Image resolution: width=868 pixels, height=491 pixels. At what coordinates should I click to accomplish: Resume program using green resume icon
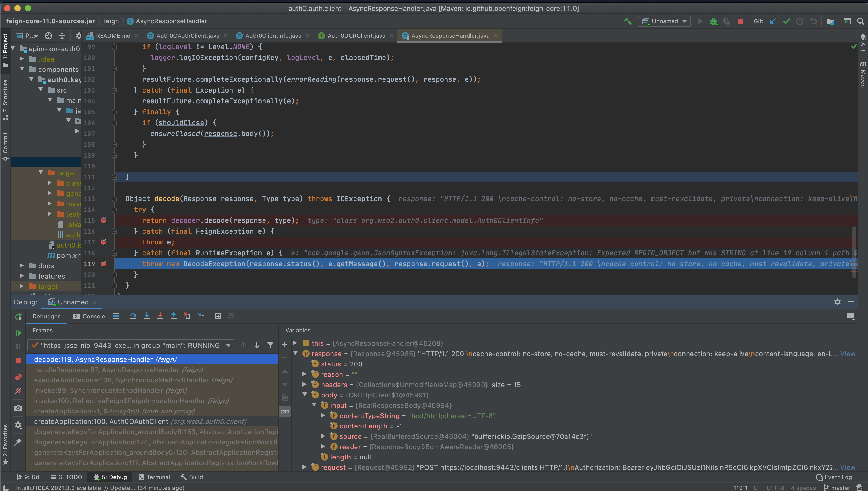click(x=18, y=333)
